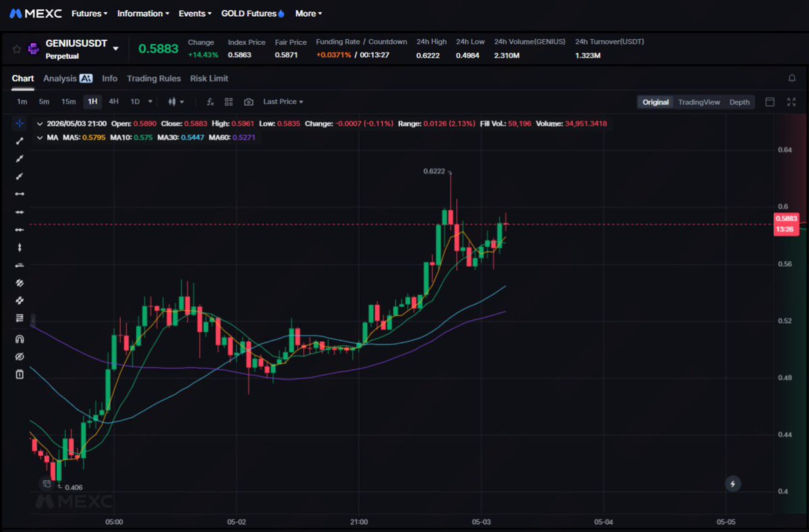This screenshot has height=532, width=809.
Task: Select the crosshair cursor tool
Action: pos(20,123)
